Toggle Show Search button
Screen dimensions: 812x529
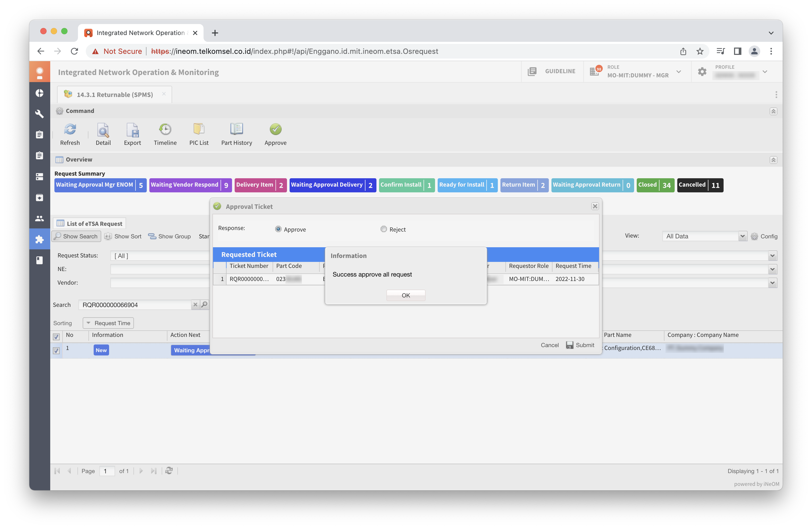tap(76, 236)
